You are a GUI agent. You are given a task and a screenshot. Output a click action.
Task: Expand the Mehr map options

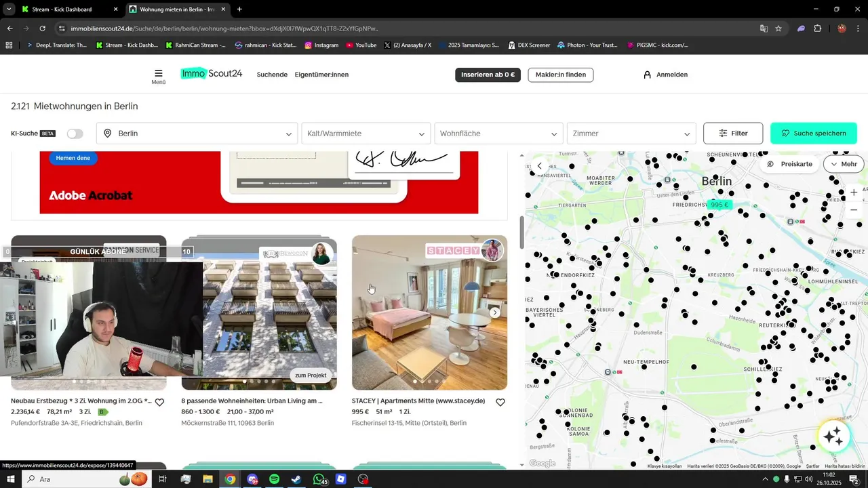pyautogui.click(x=844, y=164)
